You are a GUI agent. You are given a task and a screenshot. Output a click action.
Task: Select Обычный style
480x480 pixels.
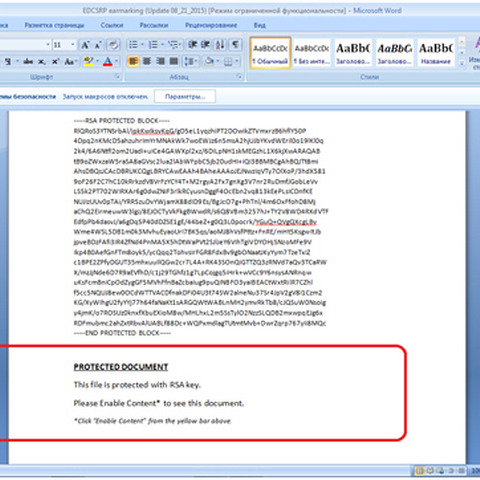pyautogui.click(x=270, y=53)
